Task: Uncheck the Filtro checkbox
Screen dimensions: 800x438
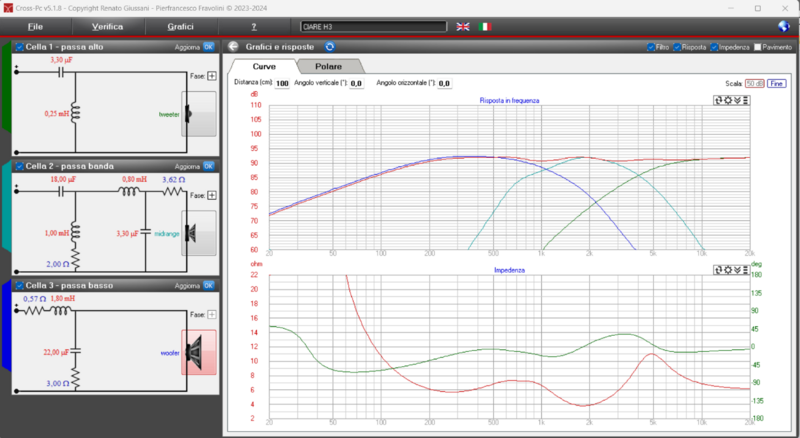Action: 651,47
